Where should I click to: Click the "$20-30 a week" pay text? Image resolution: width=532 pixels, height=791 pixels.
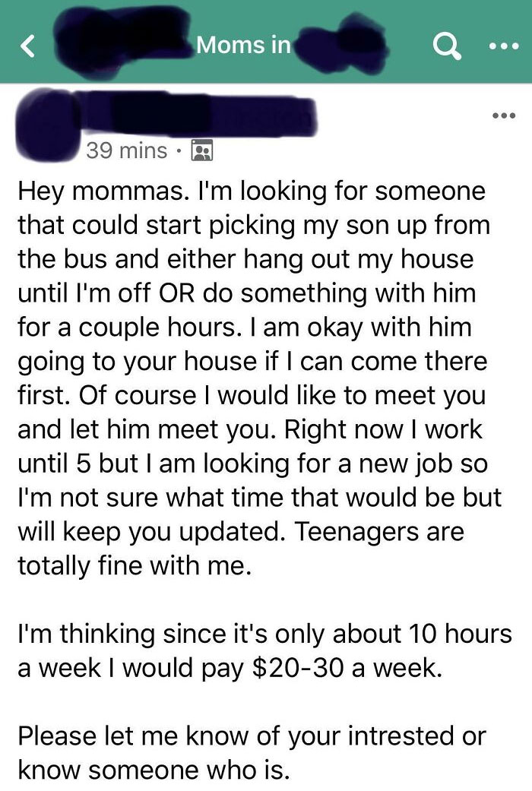pyautogui.click(x=347, y=668)
